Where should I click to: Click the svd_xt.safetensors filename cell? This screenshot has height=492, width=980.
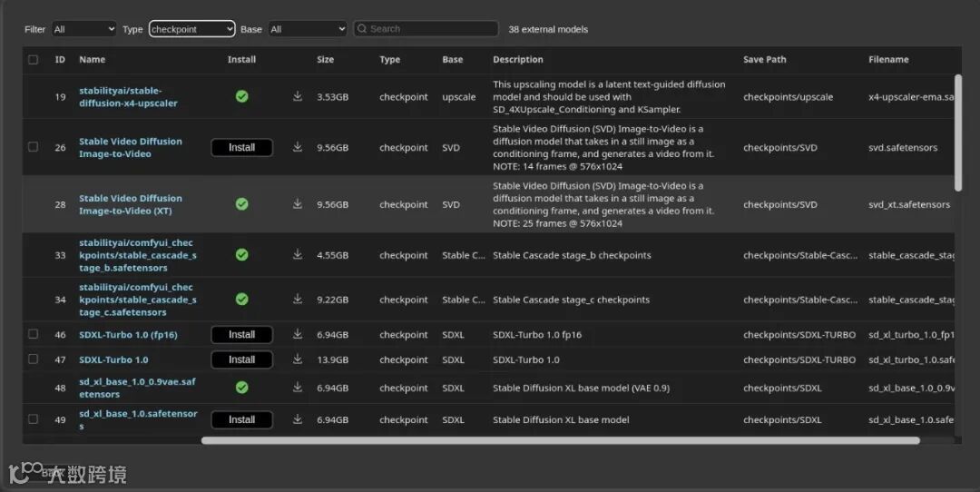908,204
